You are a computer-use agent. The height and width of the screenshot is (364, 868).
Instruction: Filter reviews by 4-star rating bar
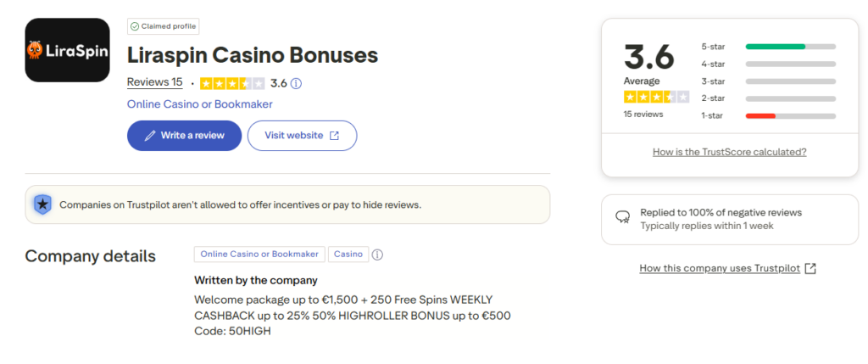(x=790, y=64)
